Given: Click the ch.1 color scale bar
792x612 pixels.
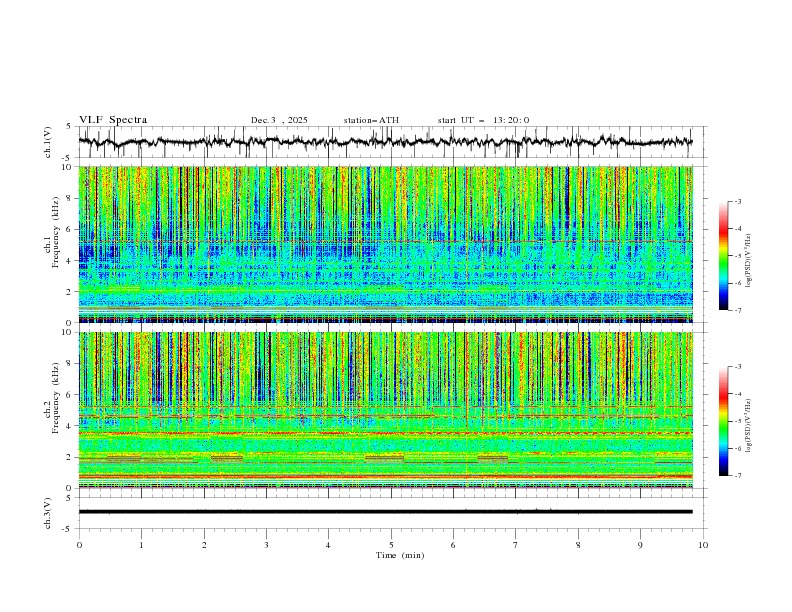Looking at the screenshot, I should click(724, 256).
